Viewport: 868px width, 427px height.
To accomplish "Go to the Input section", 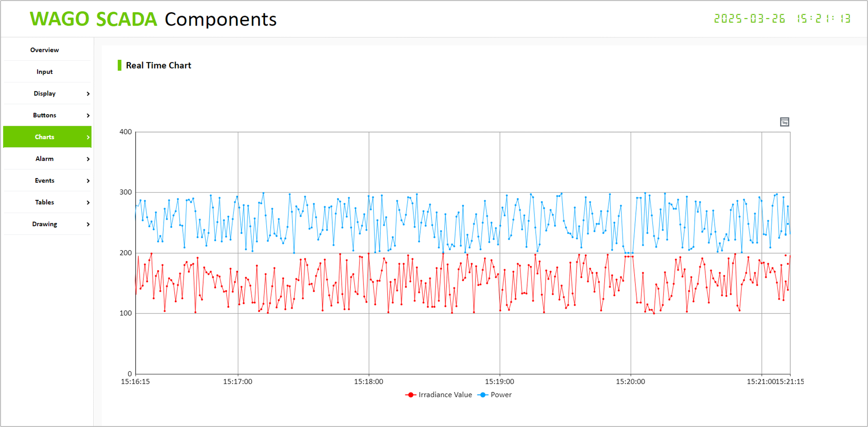I will pyautogui.click(x=45, y=72).
